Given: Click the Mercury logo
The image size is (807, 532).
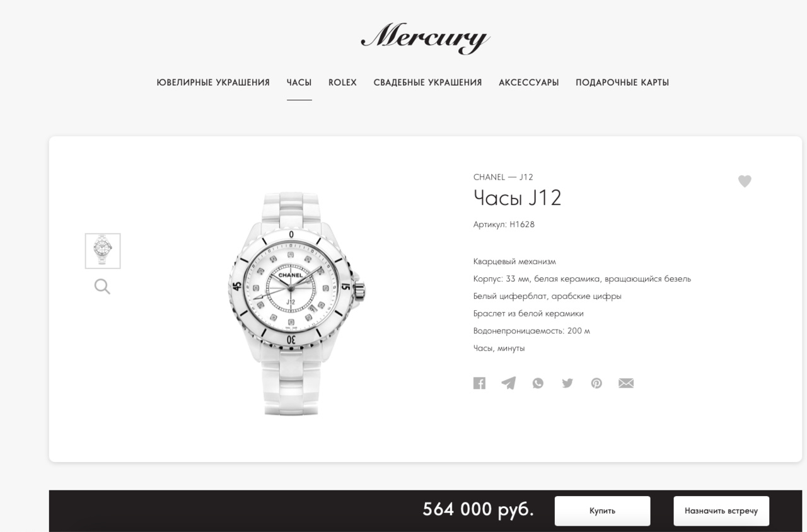Looking at the screenshot, I should 426,38.
